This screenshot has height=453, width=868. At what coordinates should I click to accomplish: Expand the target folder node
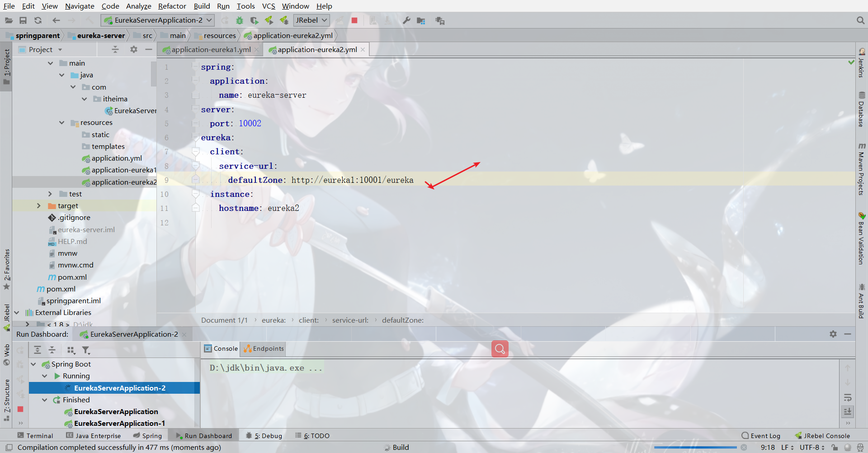[39, 206]
